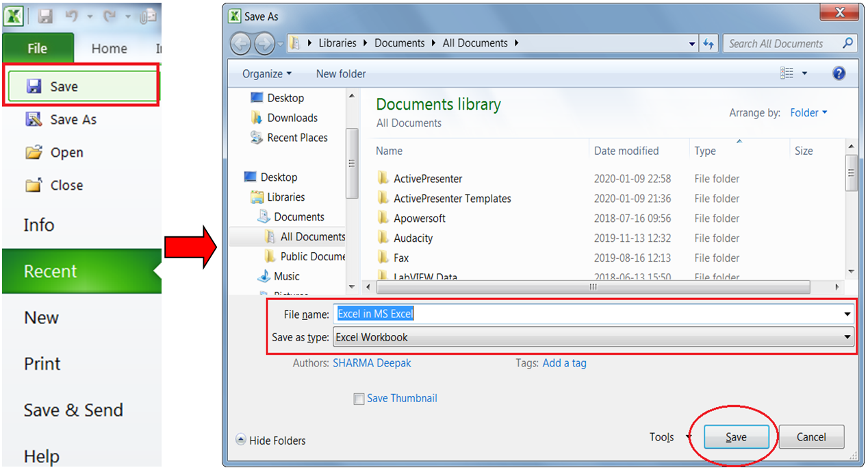Select Save & Send in backstage menu
This screenshot has height=470, width=868.
pyautogui.click(x=73, y=410)
